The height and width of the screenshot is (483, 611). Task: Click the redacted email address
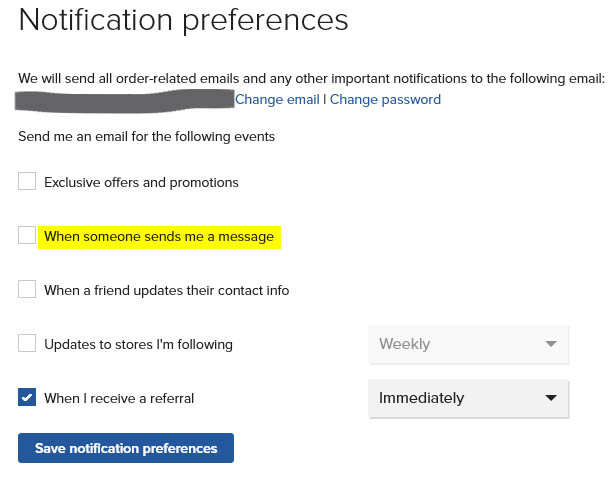[x=124, y=101]
